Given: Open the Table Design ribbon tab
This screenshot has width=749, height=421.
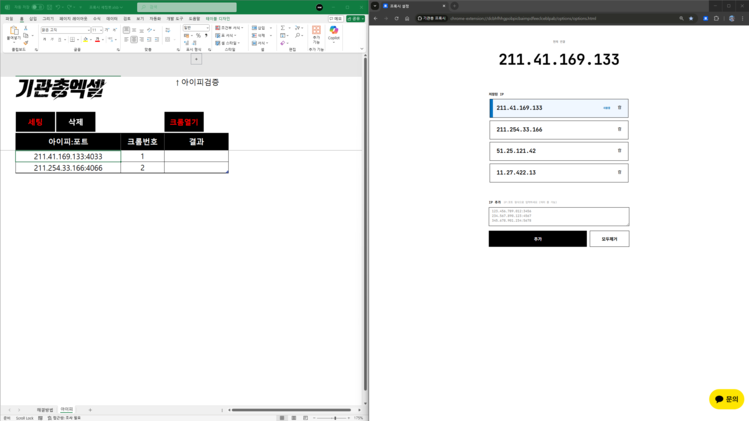Looking at the screenshot, I should click(x=218, y=19).
